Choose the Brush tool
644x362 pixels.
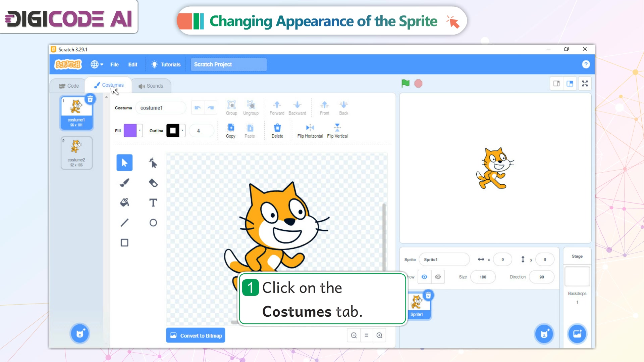coord(124,183)
